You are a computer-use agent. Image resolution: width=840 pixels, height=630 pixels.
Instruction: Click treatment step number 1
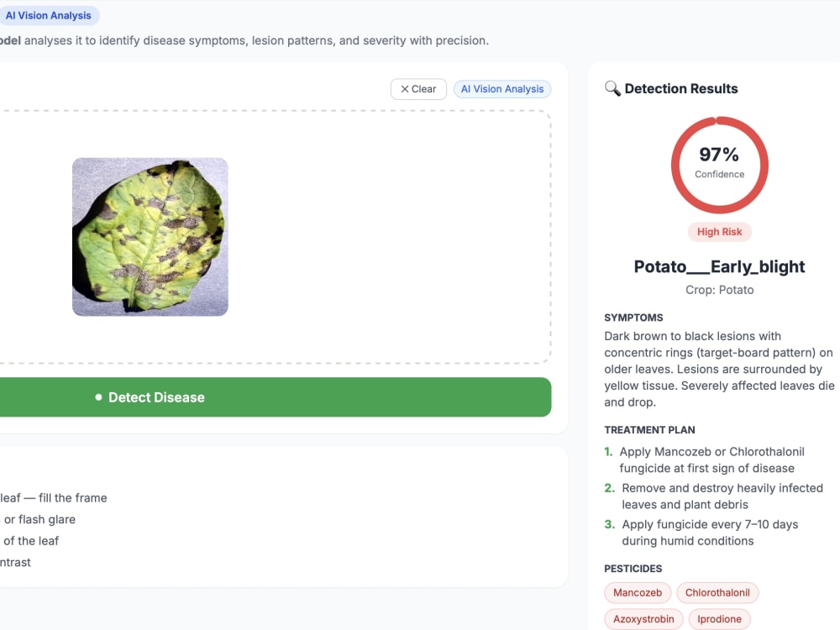608,452
